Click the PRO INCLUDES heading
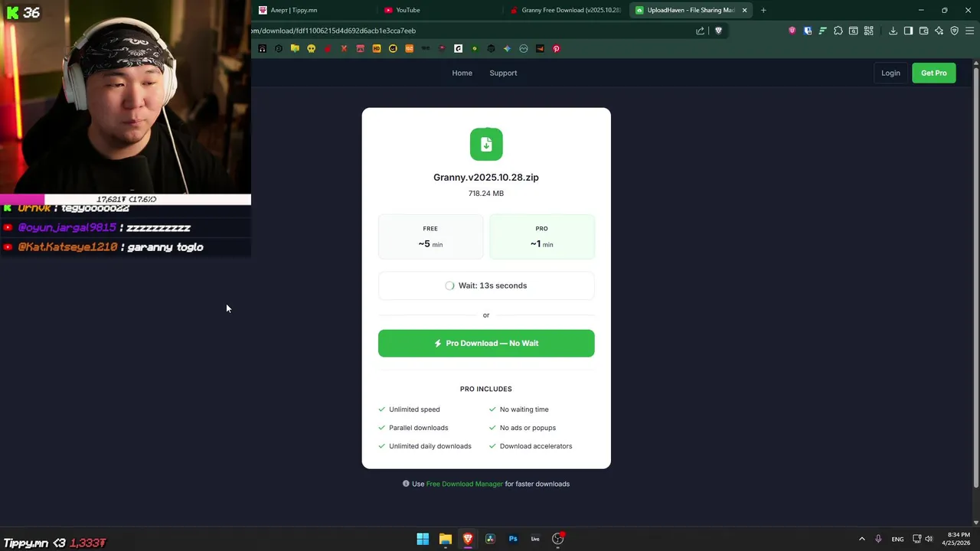 point(486,389)
